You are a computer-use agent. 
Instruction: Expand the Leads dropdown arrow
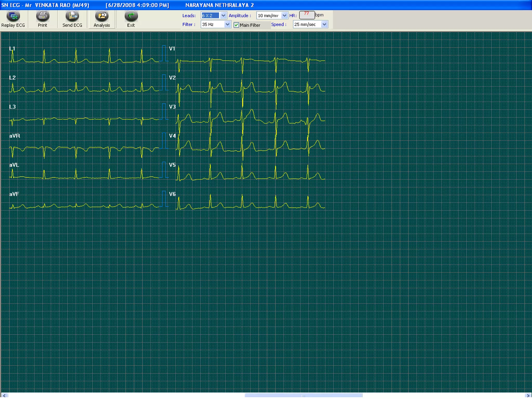click(223, 15)
